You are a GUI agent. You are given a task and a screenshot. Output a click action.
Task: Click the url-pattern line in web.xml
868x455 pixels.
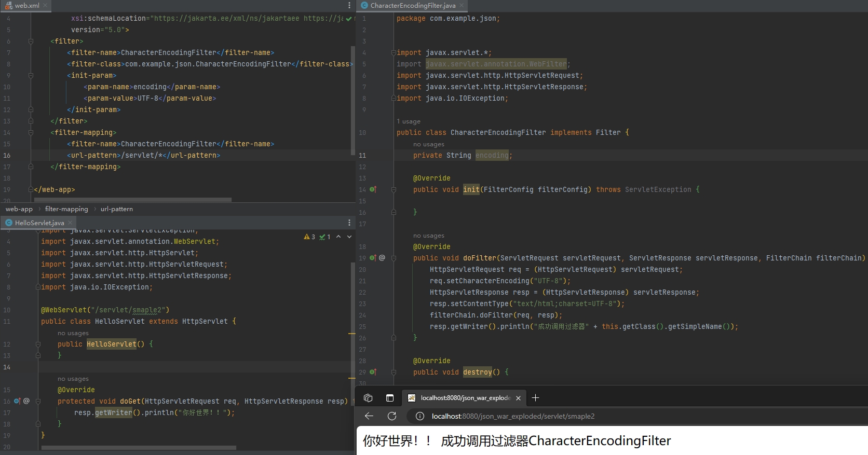click(x=143, y=155)
